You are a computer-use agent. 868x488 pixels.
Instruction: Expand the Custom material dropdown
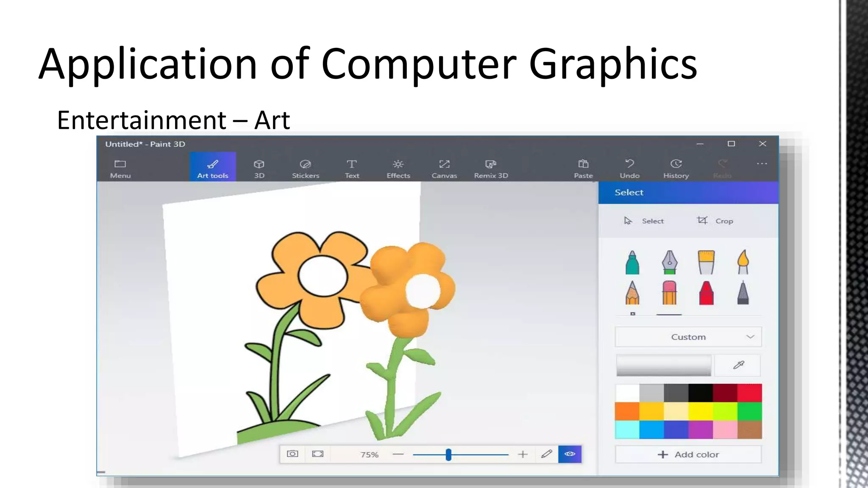688,337
